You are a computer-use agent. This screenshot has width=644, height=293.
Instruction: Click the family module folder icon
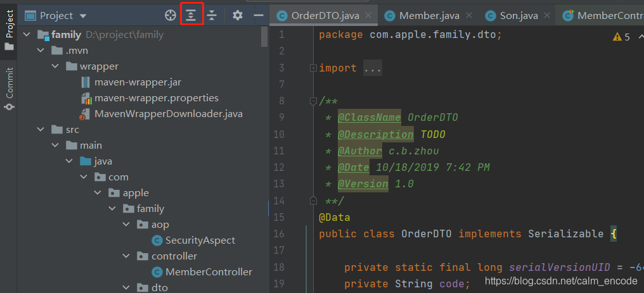point(43,35)
